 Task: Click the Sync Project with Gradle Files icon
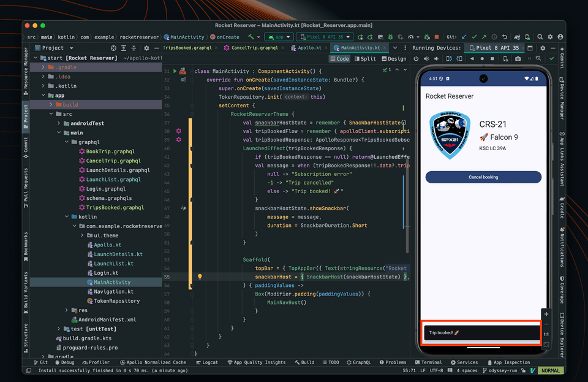[x=517, y=37]
